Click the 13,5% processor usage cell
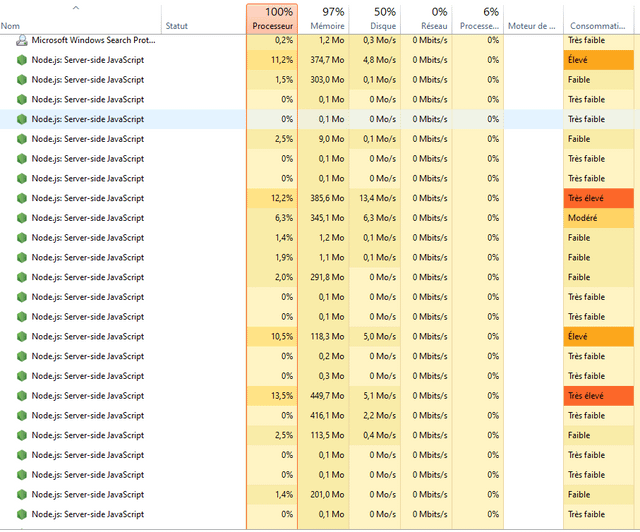Screen dimensions: 640x532 (272, 396)
